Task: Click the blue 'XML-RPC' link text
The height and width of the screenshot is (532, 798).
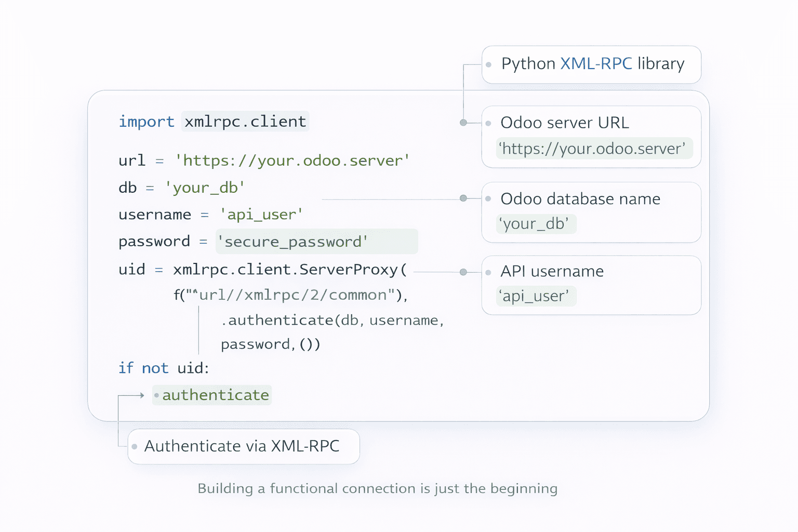Action: (x=596, y=63)
